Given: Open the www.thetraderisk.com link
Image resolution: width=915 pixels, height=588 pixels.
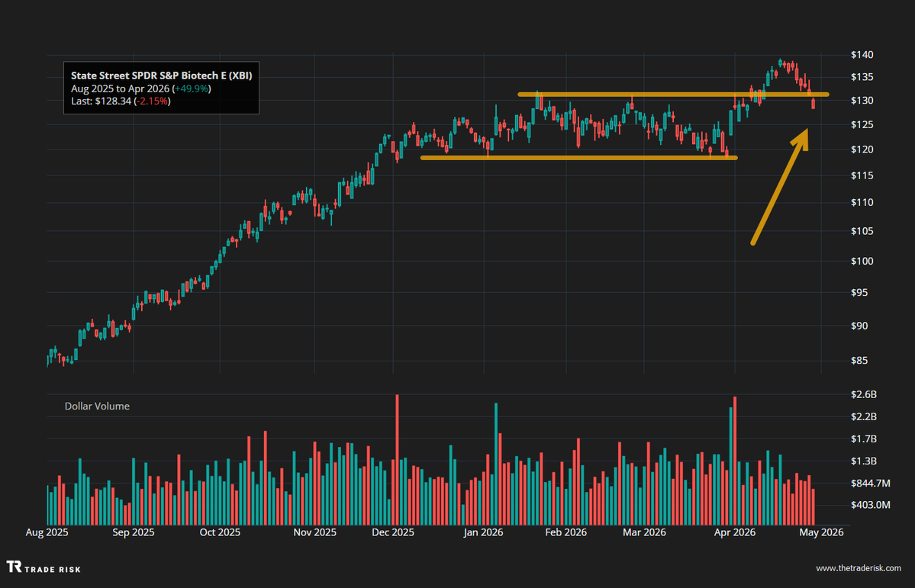Looking at the screenshot, I should tap(859, 569).
